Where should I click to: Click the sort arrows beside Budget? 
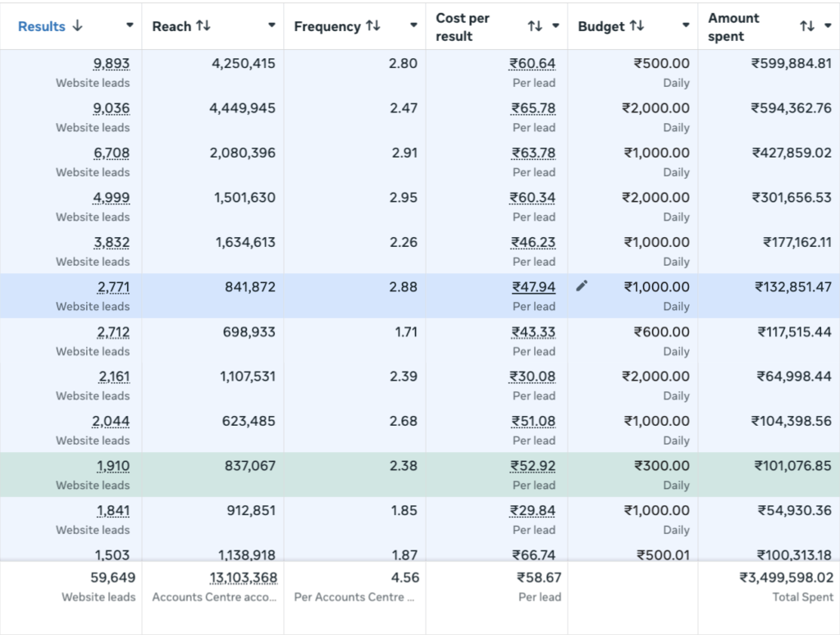coord(637,26)
